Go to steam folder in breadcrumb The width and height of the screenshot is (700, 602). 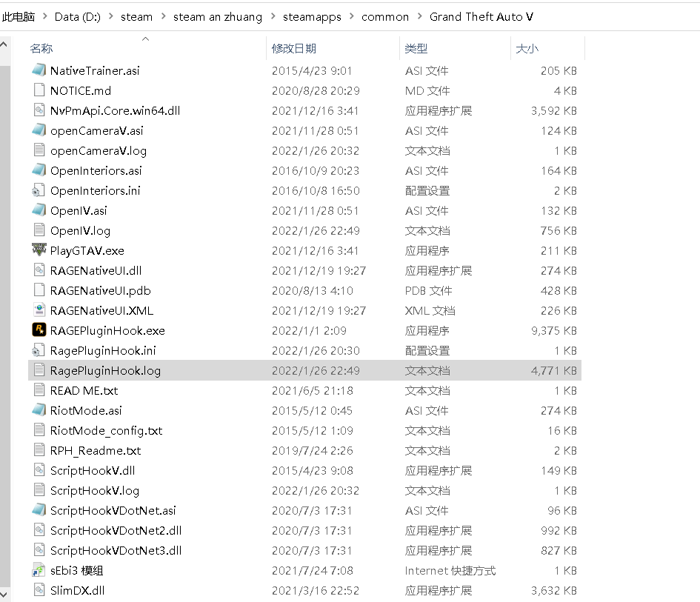pos(136,17)
